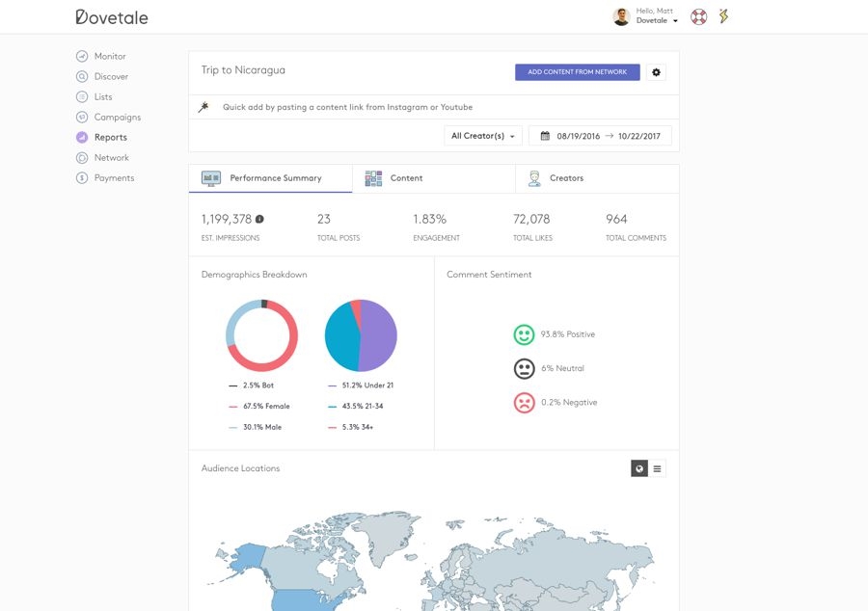Toggle the globe view for audience data
Image resolution: width=868 pixels, height=611 pixels.
638,468
